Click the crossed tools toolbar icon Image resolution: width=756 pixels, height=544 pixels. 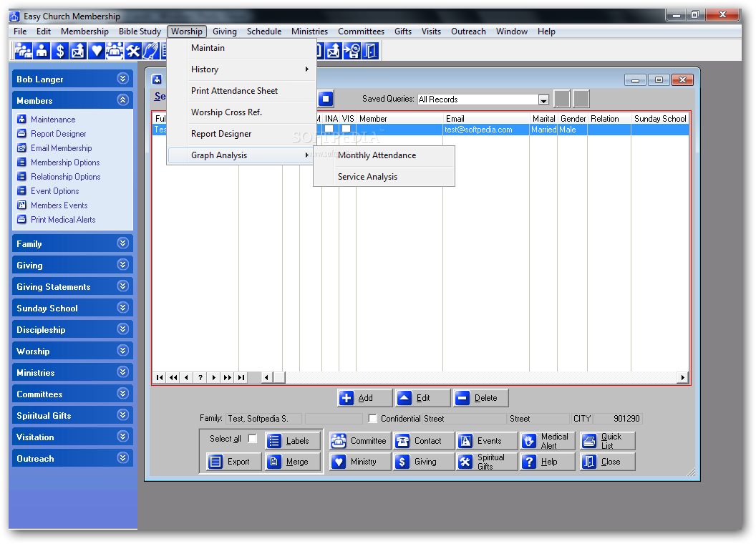click(132, 50)
